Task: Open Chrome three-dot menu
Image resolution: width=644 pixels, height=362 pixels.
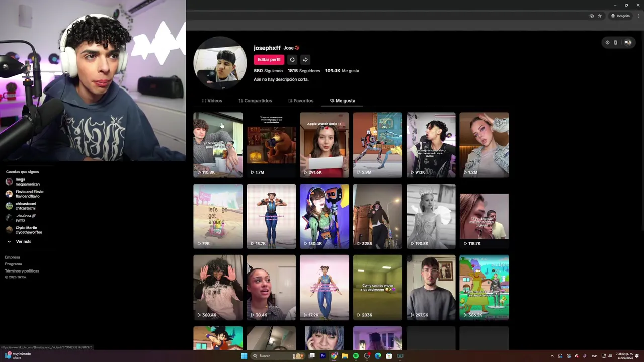Action: [x=637, y=16]
